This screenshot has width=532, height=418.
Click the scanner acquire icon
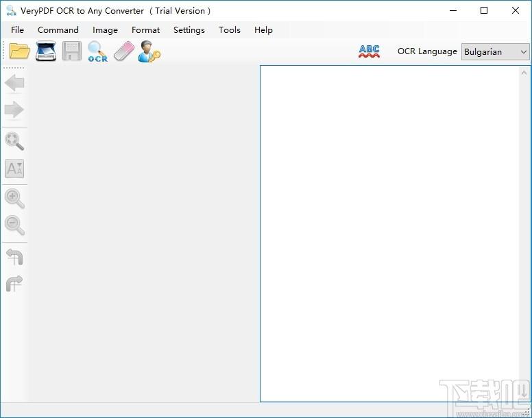coord(46,51)
